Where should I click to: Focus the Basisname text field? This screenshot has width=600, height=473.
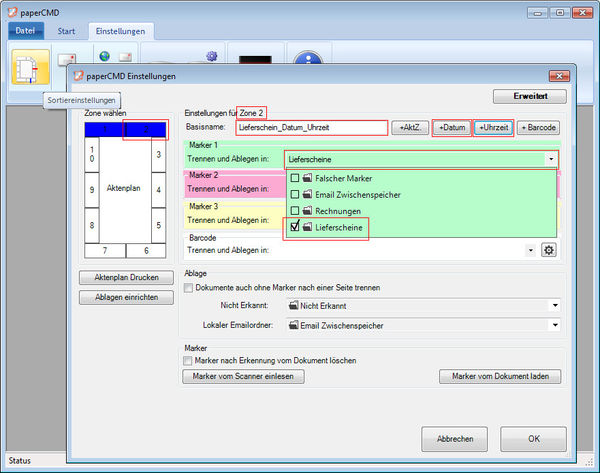pos(311,127)
